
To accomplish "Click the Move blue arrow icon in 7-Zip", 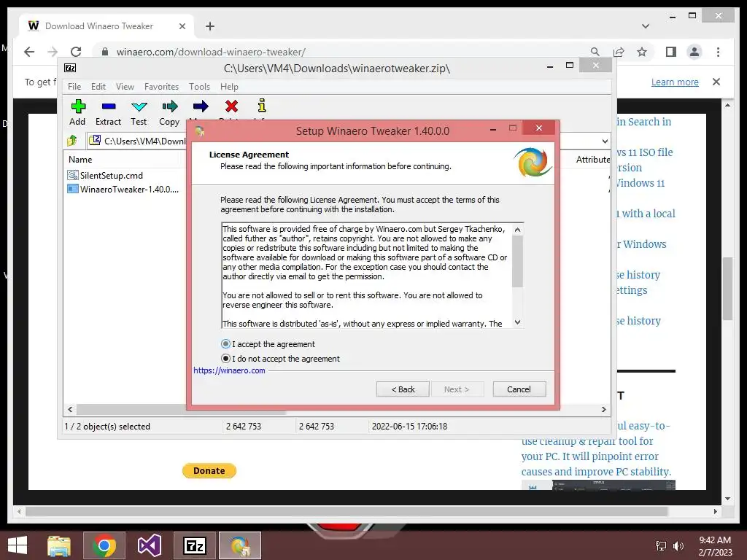I will coord(201,106).
